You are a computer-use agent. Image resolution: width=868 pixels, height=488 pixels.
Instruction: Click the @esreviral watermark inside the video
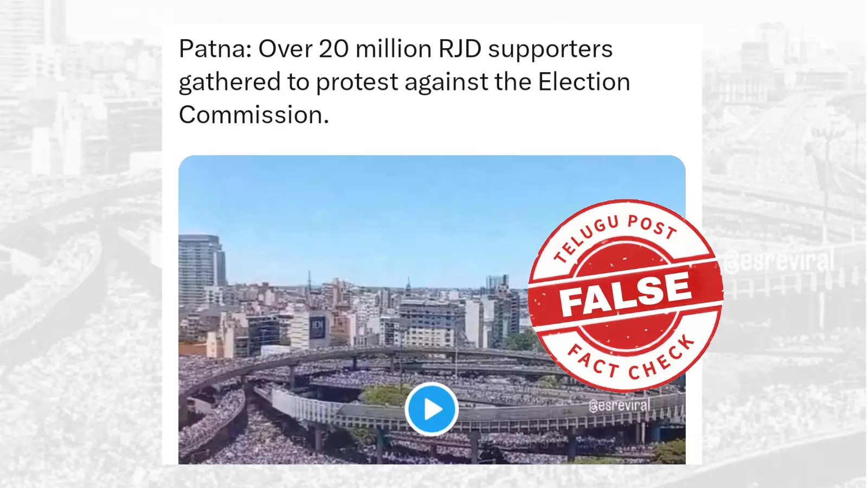coord(619,406)
